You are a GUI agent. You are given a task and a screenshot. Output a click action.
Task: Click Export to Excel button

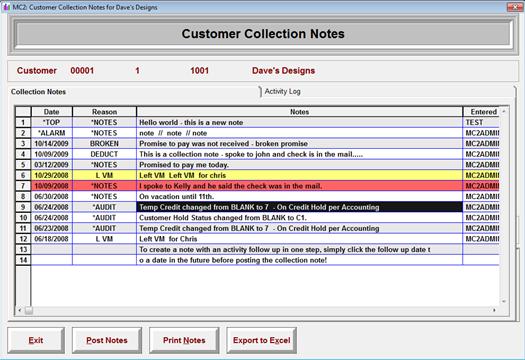click(x=261, y=340)
